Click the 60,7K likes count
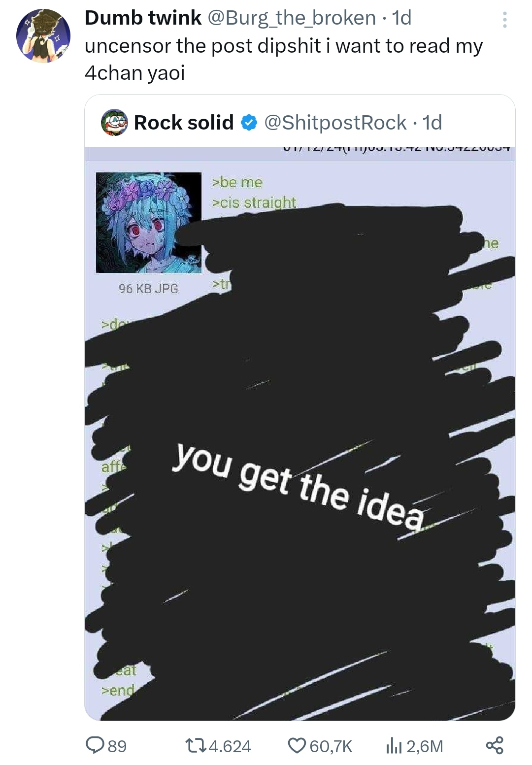Viewport: 532px width, 765px height. (x=331, y=746)
